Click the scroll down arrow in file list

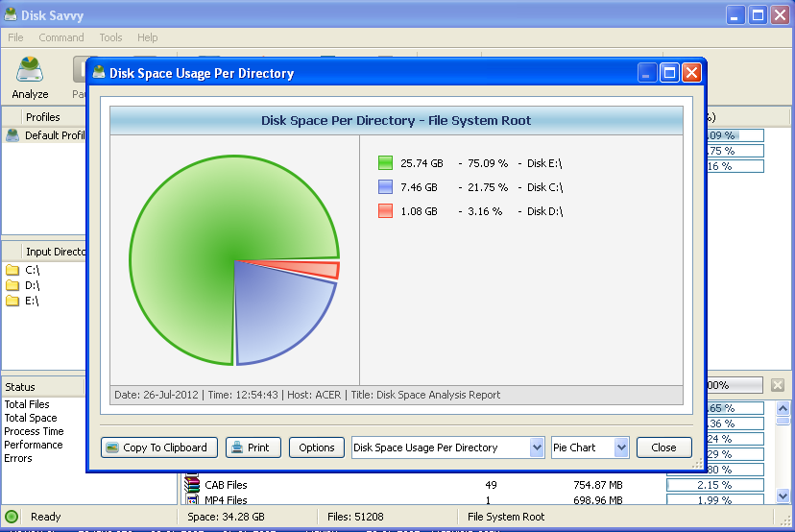pyautogui.click(x=783, y=496)
